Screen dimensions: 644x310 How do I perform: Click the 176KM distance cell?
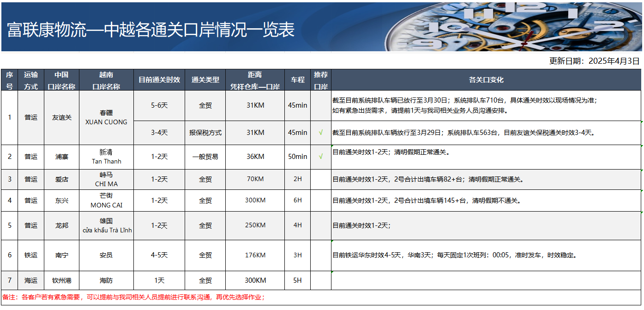pos(255,255)
